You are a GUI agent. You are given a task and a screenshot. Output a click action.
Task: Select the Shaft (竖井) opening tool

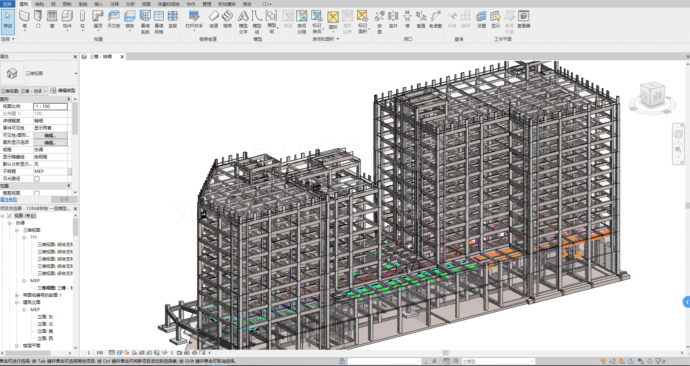393,20
